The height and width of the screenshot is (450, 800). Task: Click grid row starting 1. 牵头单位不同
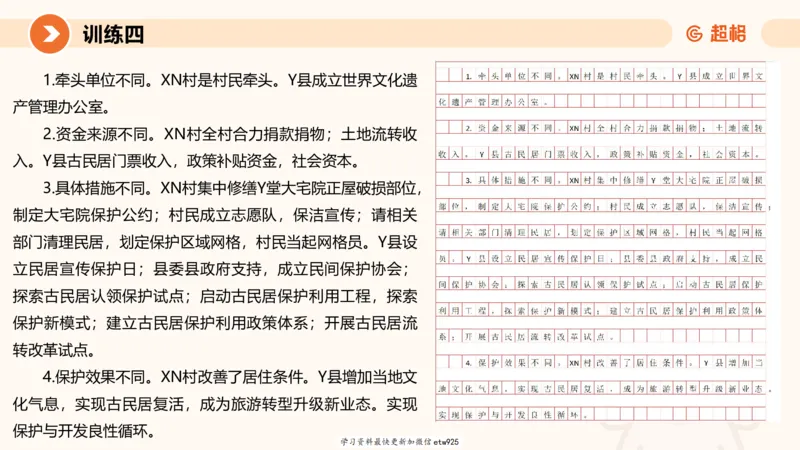[601, 76]
